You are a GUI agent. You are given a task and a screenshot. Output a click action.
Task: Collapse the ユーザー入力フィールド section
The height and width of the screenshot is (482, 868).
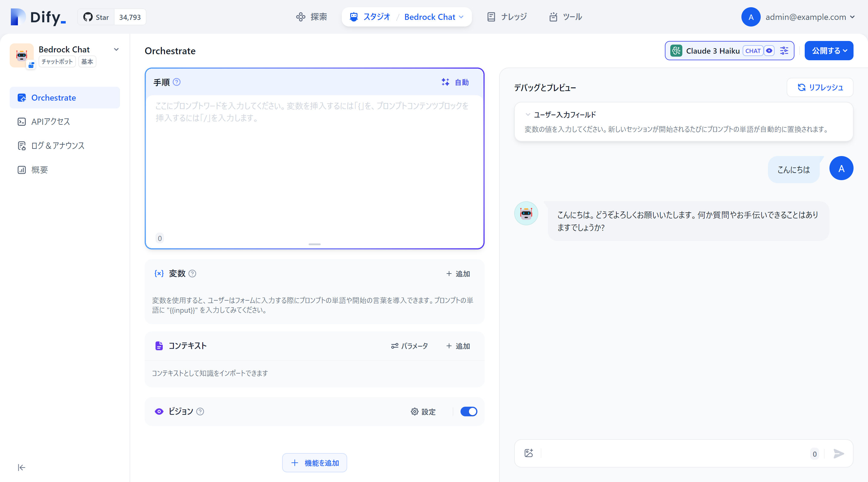(x=528, y=114)
